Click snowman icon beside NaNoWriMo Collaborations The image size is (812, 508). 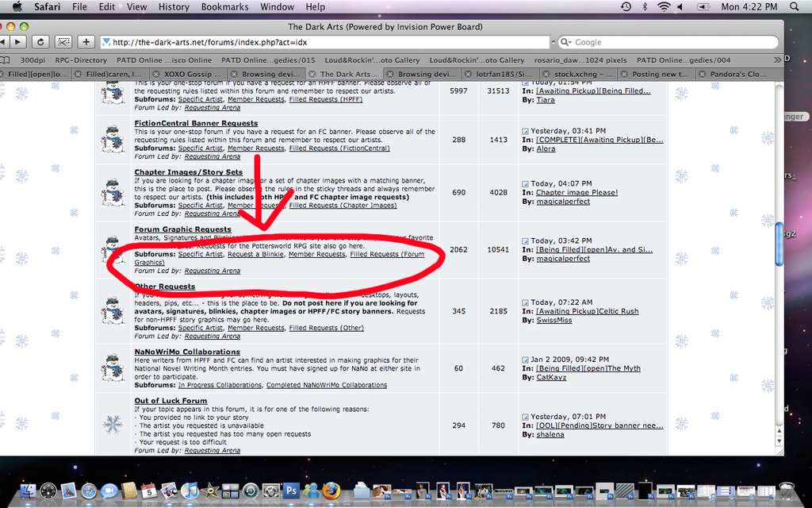point(113,368)
